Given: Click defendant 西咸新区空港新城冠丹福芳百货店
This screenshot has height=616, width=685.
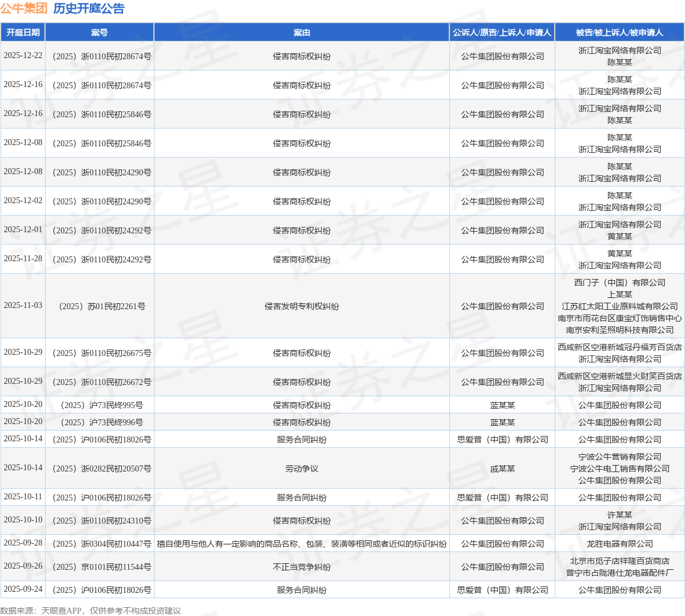Looking at the screenshot, I should click(619, 347).
